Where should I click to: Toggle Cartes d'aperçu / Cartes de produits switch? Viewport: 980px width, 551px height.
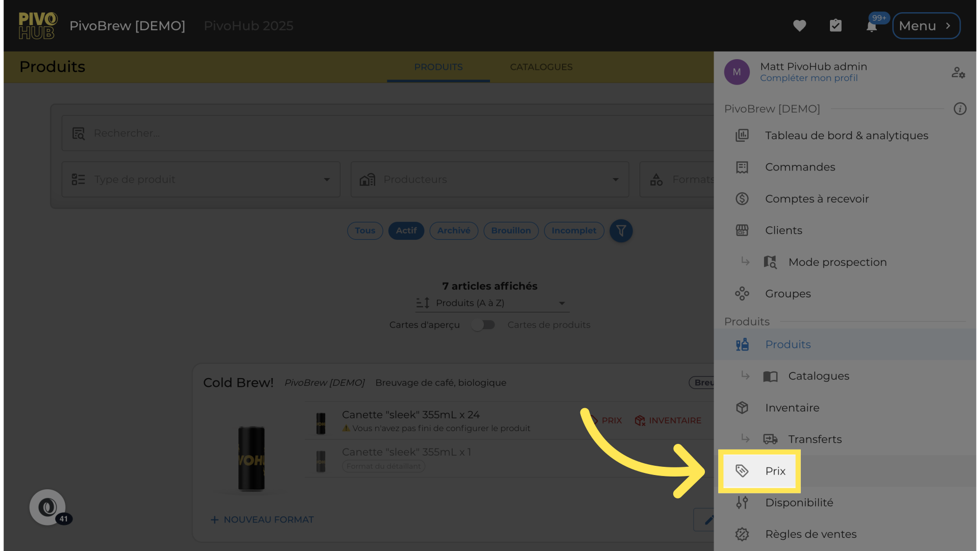[483, 325]
